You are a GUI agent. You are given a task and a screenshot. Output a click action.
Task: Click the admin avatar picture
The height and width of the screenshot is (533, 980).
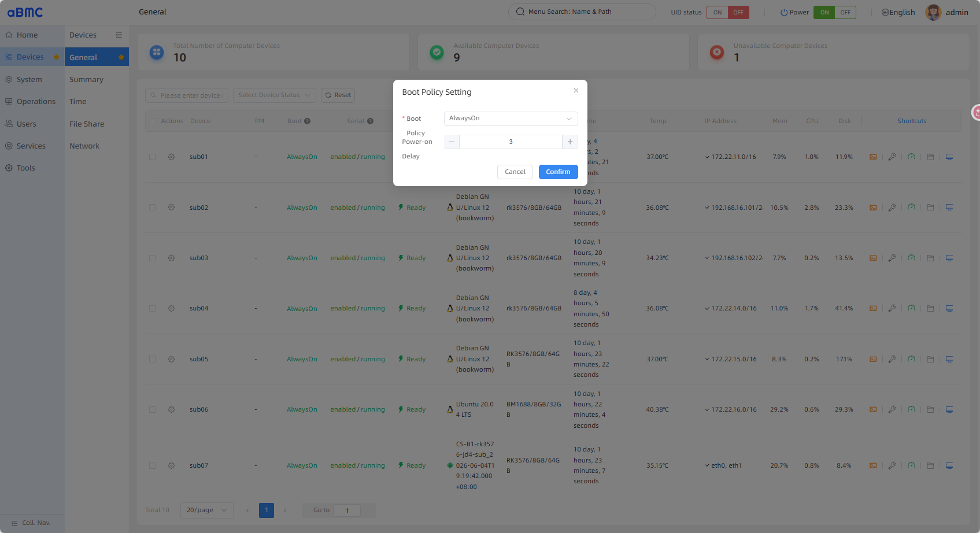pos(933,12)
